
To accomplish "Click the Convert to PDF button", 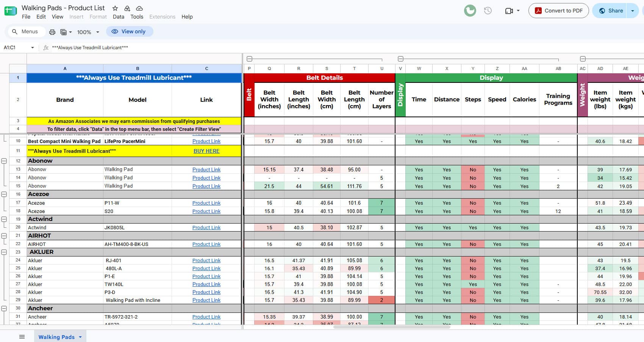I will [x=558, y=11].
